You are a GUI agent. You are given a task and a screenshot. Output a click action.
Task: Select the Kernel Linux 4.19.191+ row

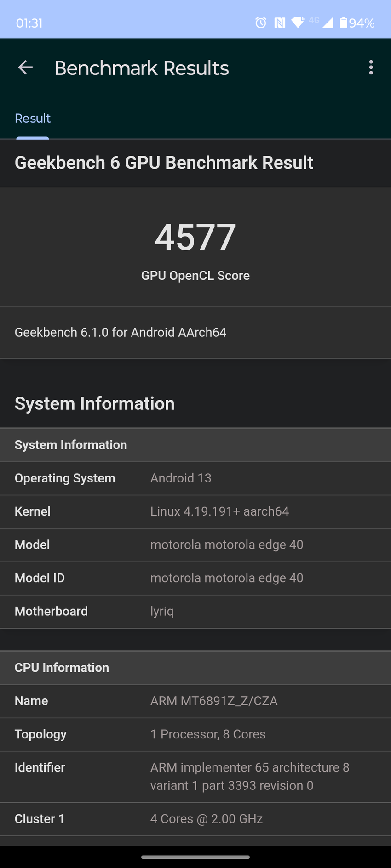click(195, 511)
